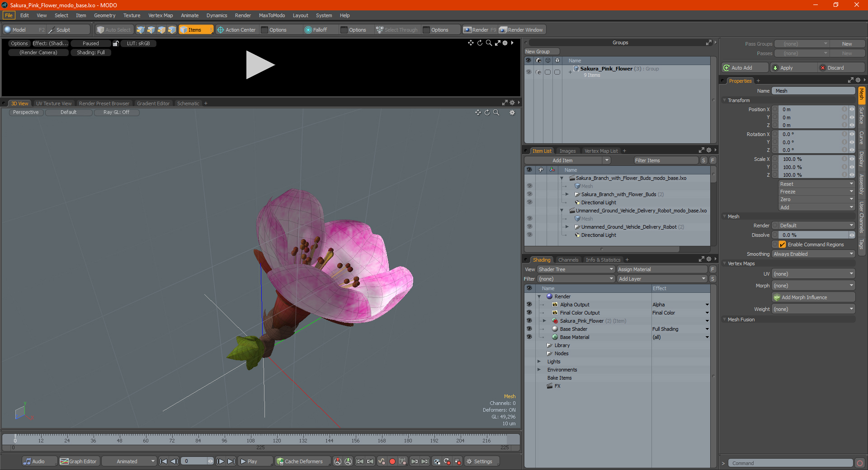Viewport: 868px width, 470px height.
Task: Toggle Action Center Options checkbox
Action: pyautogui.click(x=264, y=30)
